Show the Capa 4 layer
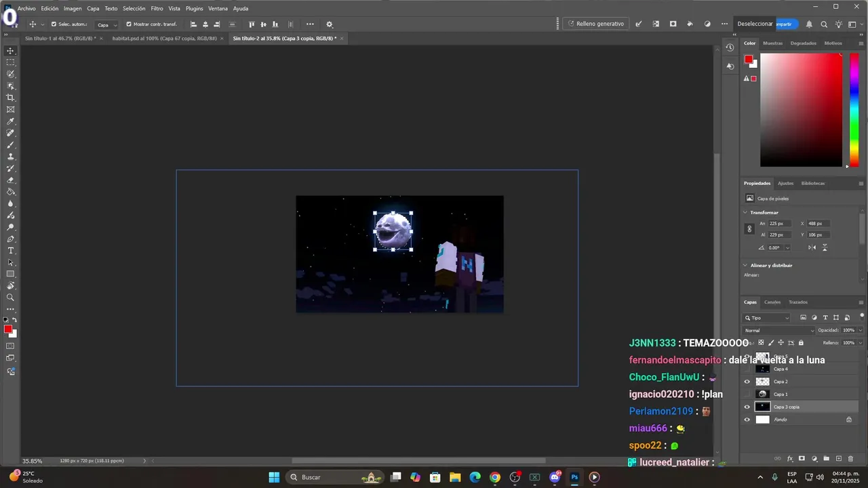This screenshot has width=868, height=488. tap(747, 369)
